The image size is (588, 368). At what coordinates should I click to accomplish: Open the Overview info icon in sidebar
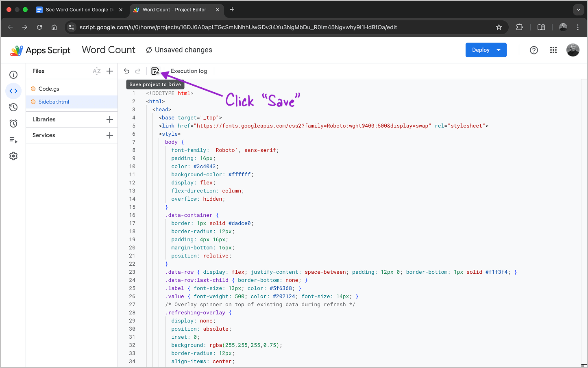point(13,75)
